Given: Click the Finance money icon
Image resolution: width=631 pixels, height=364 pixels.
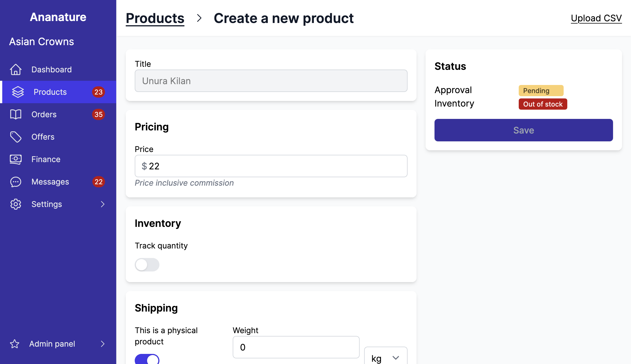Looking at the screenshot, I should point(16,159).
